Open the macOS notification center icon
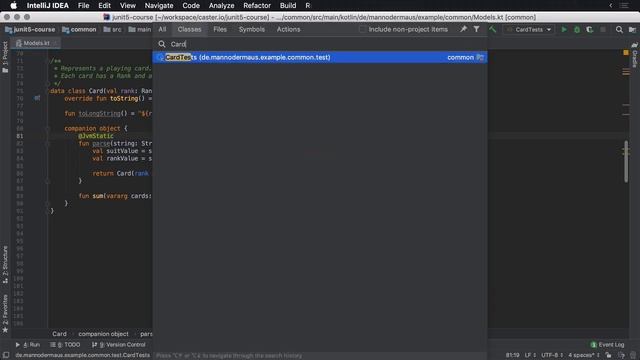 624,5
